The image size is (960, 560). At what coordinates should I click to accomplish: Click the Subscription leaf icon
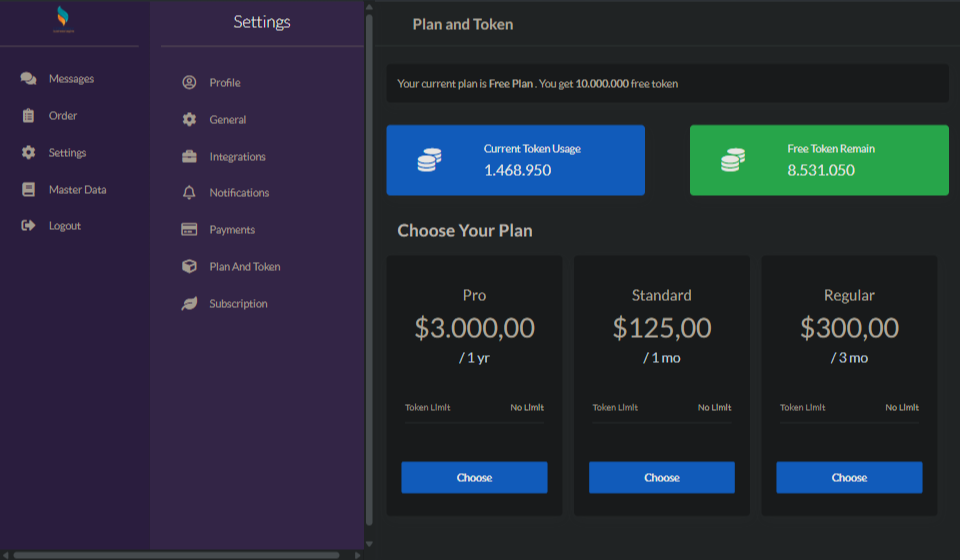pos(189,304)
